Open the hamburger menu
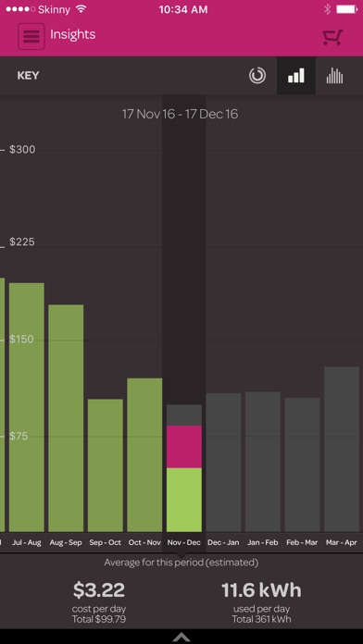363x644 pixels. pyautogui.click(x=31, y=37)
